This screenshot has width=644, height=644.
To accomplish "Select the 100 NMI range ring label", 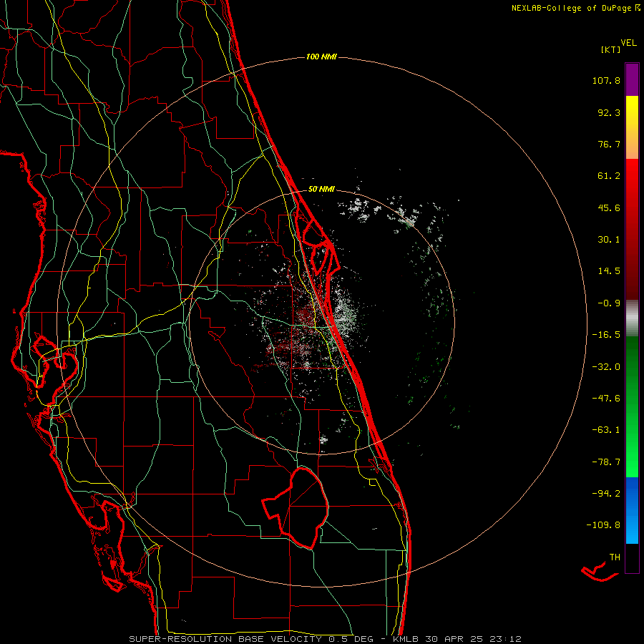I will click(x=321, y=57).
